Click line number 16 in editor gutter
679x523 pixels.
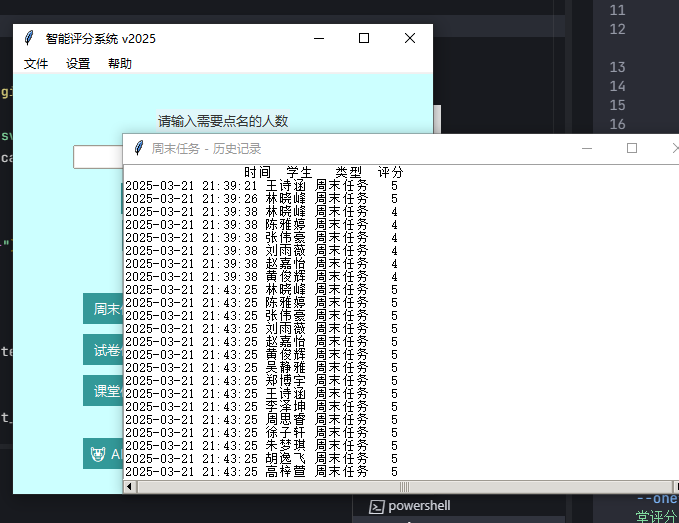617,124
